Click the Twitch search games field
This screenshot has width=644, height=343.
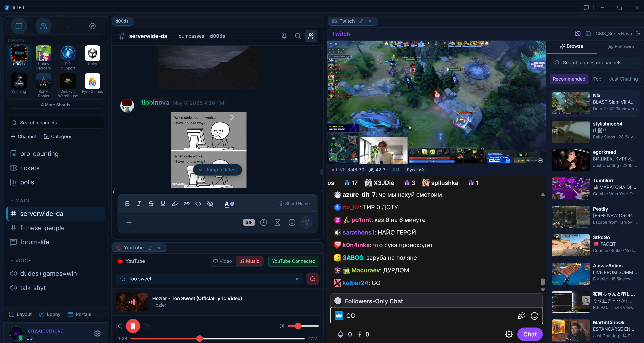tap(597, 63)
